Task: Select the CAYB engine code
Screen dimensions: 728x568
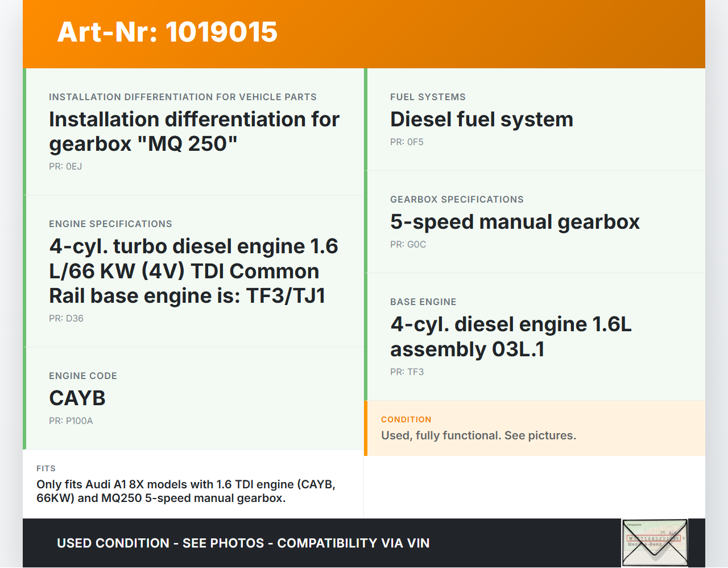Action: pos(77,398)
